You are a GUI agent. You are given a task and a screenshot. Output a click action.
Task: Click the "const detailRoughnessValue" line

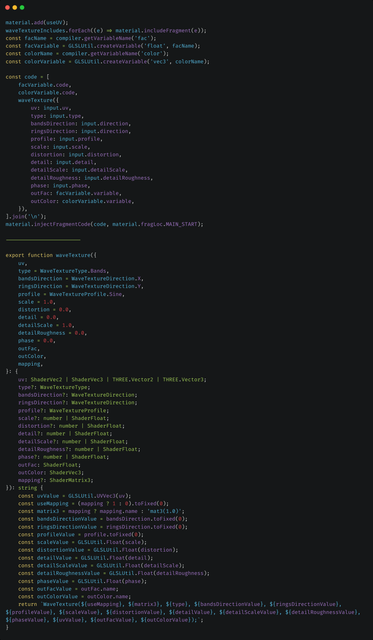click(114, 573)
